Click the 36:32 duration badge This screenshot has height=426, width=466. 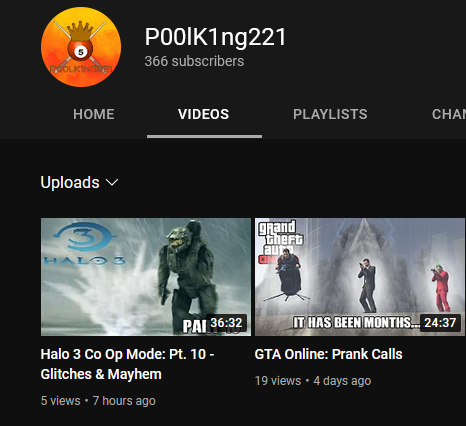point(226,323)
